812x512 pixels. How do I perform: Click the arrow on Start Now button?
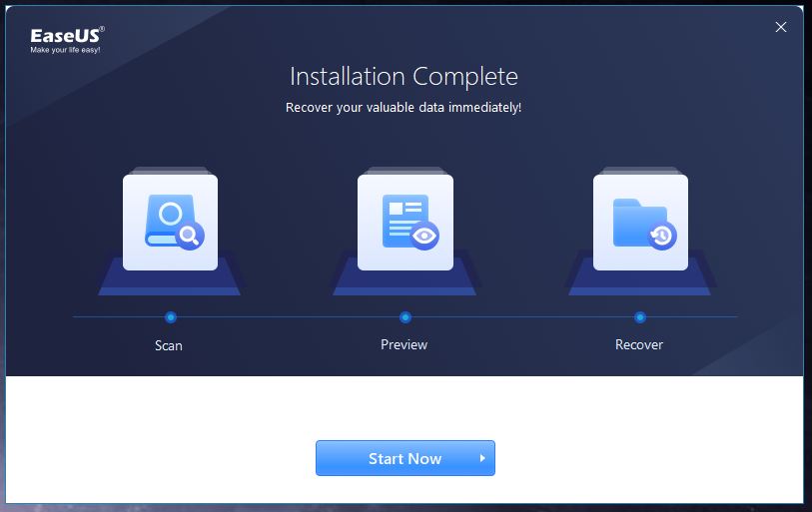coord(481,458)
